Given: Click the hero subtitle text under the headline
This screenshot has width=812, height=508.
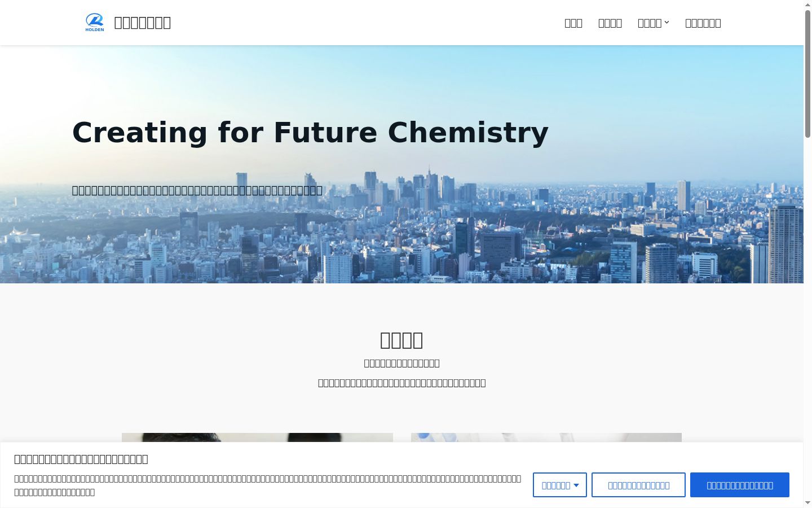Looking at the screenshot, I should (x=197, y=190).
